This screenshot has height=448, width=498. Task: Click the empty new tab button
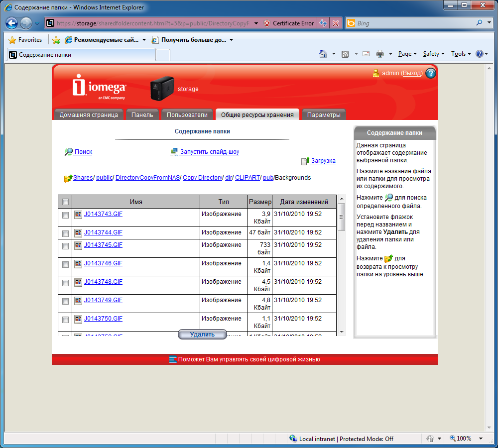[163, 55]
